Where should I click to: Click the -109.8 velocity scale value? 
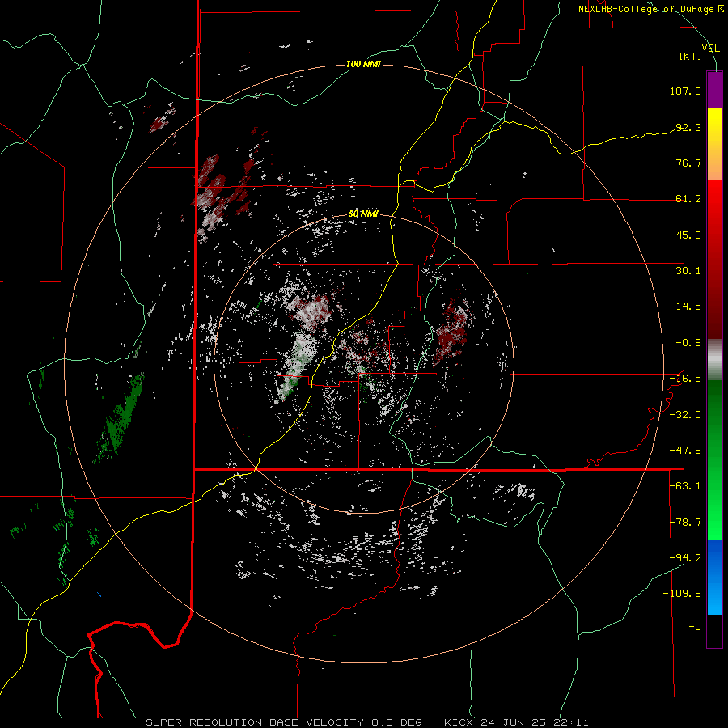point(682,594)
